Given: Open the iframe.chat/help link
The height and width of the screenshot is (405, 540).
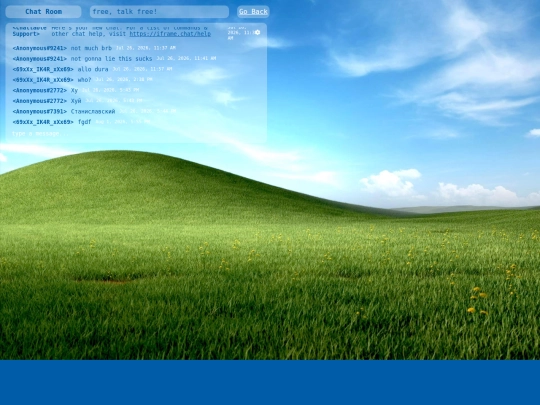Looking at the screenshot, I should click(170, 34).
